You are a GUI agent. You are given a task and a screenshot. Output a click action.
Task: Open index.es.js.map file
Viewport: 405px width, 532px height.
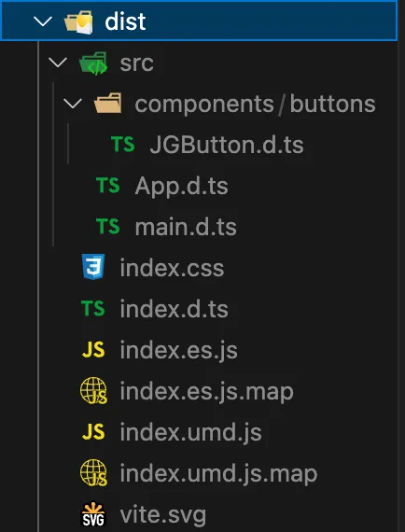pyautogui.click(x=207, y=393)
